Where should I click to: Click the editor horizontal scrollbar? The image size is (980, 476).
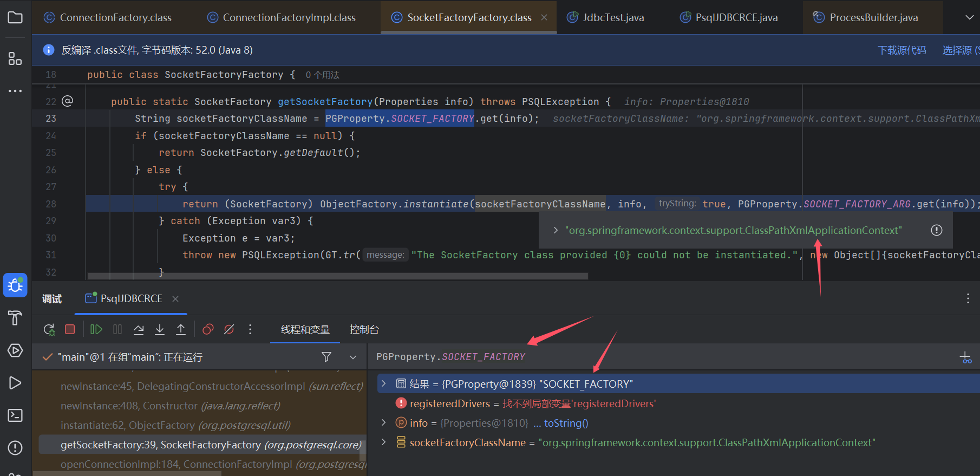338,276
